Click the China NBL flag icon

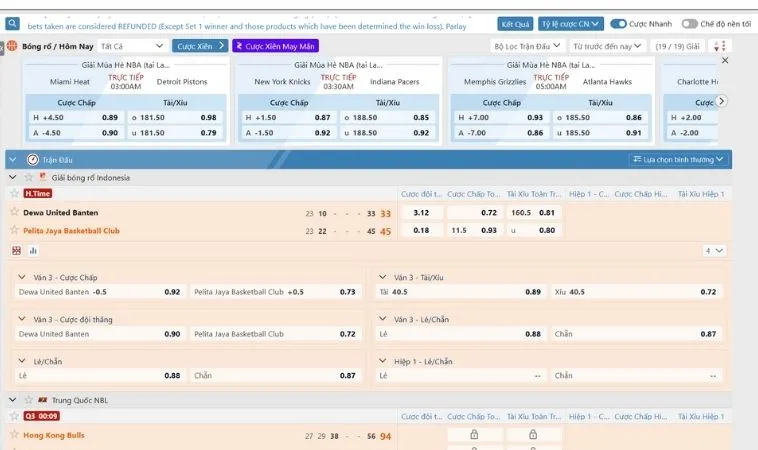point(43,400)
